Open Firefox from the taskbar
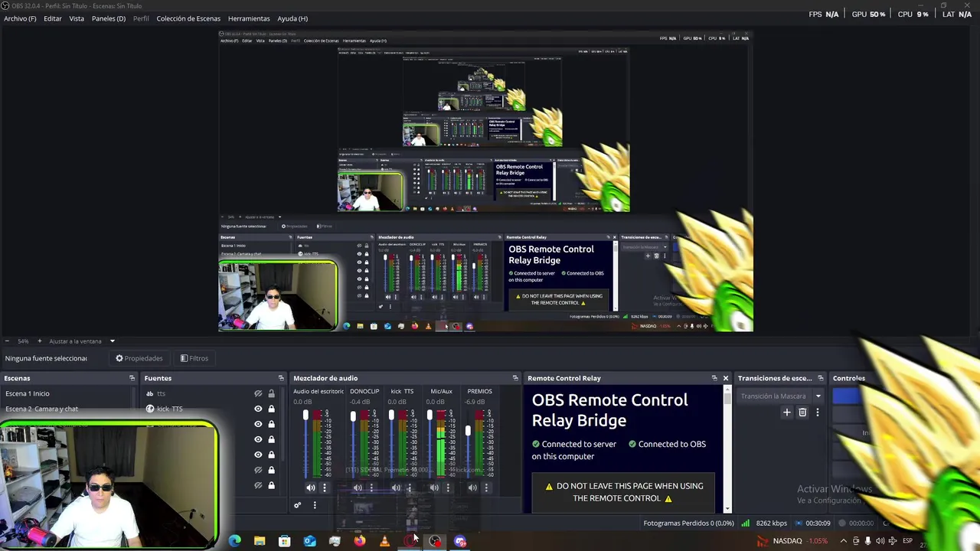 click(x=359, y=541)
